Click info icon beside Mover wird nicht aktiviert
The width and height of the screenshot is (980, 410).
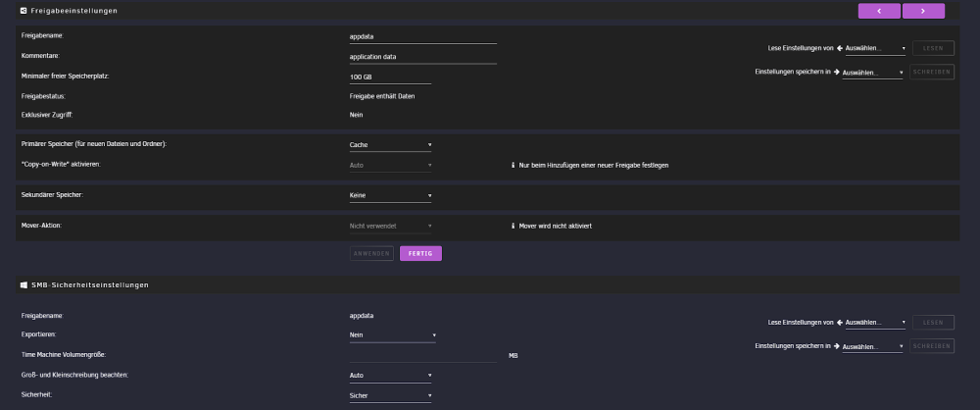(x=514, y=226)
